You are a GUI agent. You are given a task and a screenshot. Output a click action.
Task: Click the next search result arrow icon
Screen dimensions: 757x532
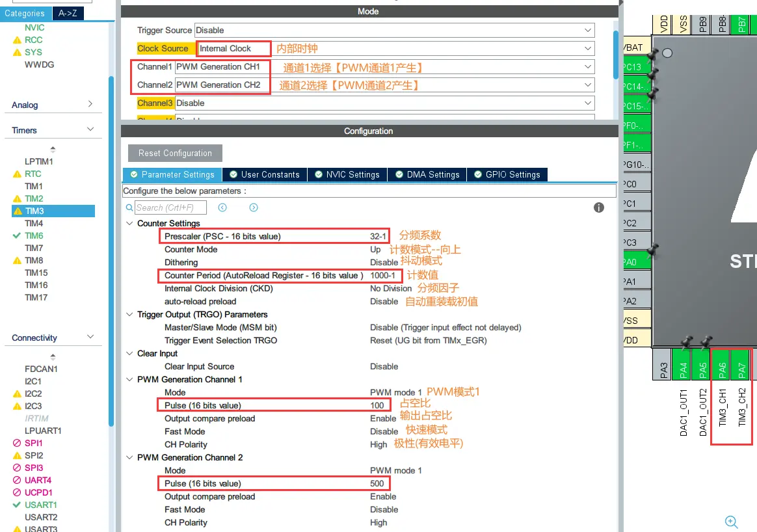(254, 207)
